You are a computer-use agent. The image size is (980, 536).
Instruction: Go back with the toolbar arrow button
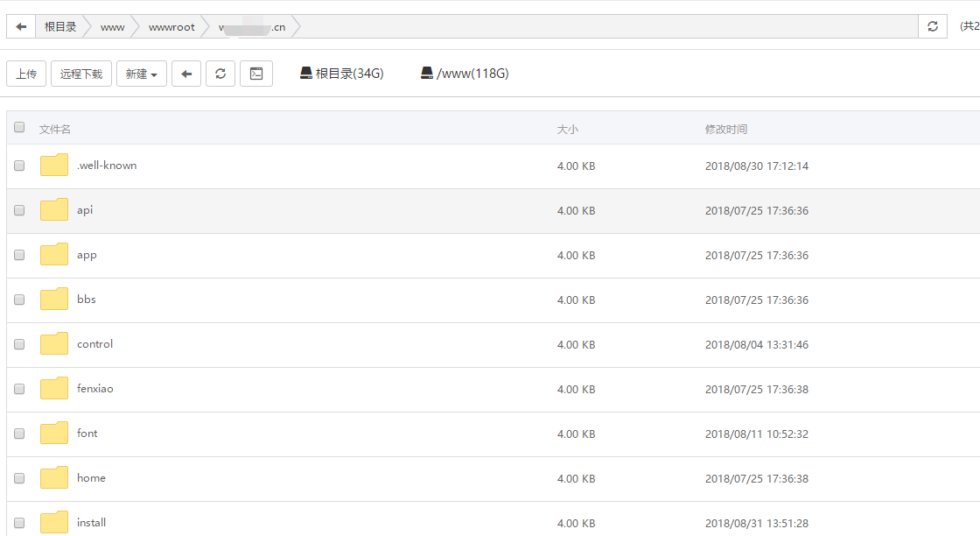186,74
